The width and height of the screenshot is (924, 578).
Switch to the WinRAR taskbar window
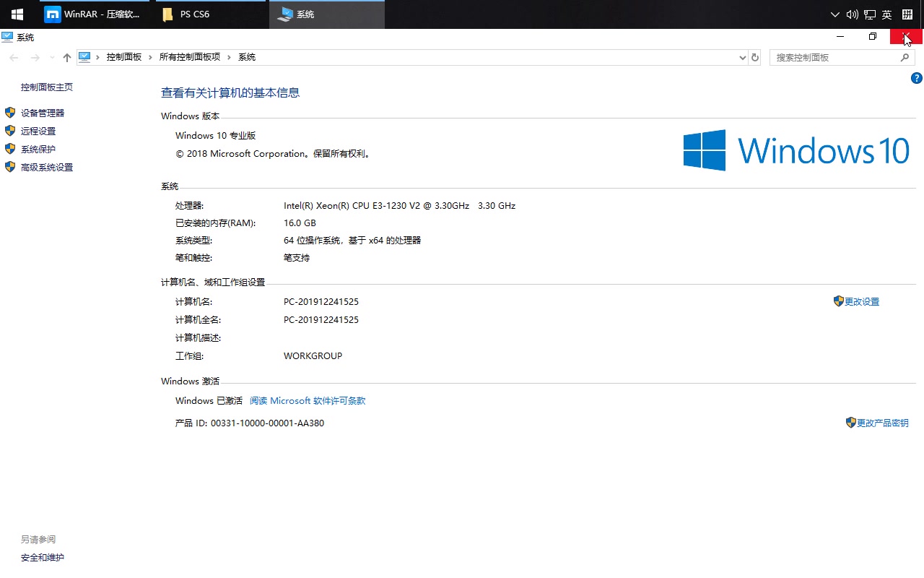94,14
